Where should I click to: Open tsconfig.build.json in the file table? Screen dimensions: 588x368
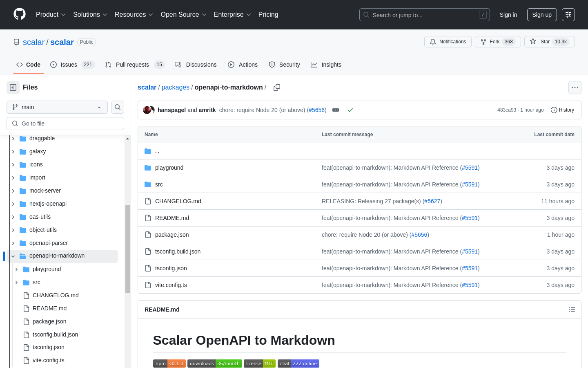(x=178, y=251)
